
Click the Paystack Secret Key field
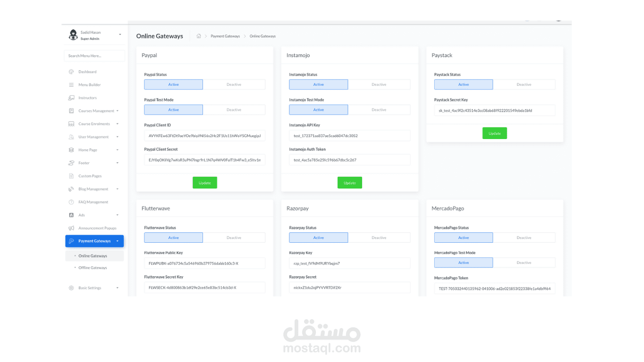[495, 111]
